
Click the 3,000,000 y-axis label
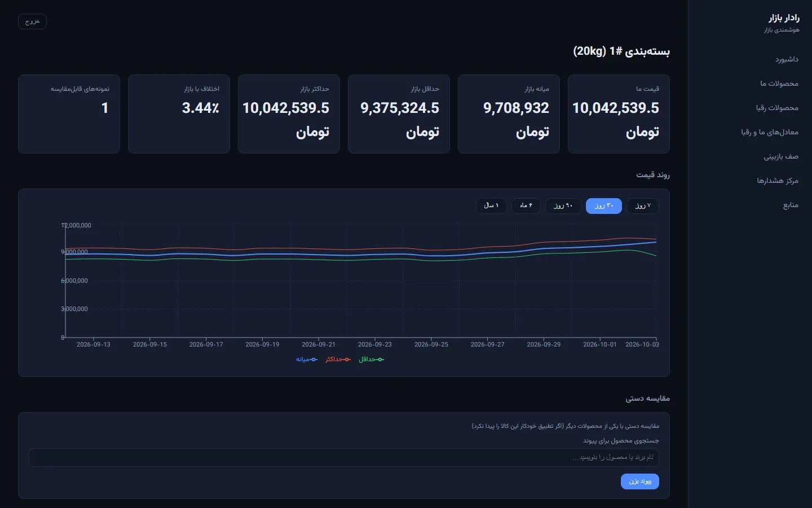coord(74,309)
